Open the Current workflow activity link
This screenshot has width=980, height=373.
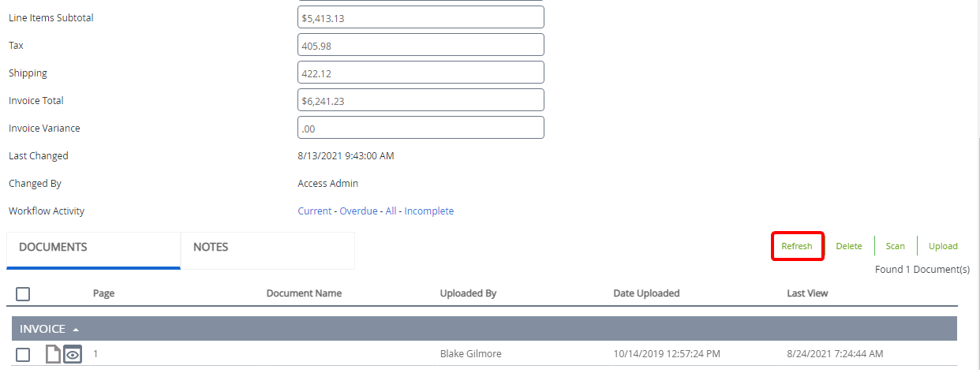click(x=315, y=211)
